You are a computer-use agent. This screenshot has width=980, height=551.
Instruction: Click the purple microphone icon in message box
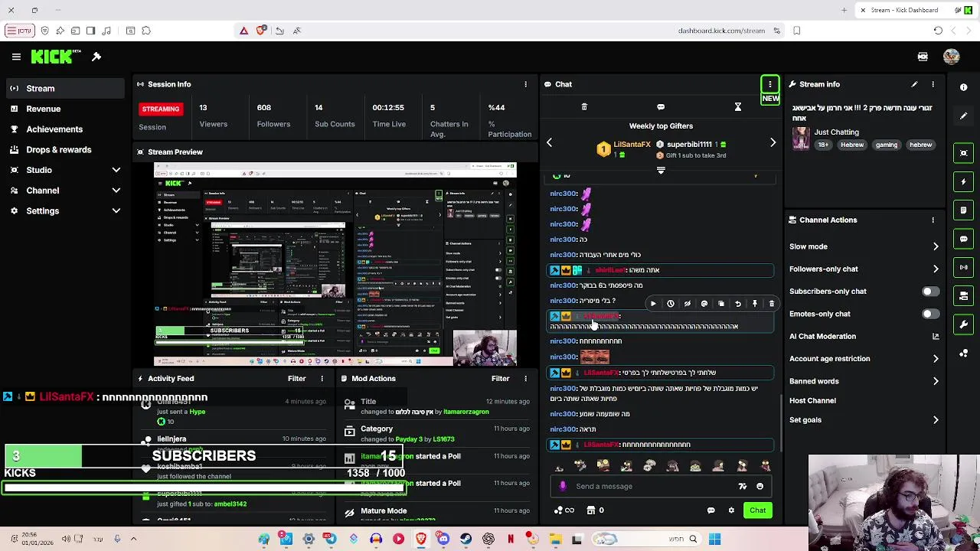563,486
